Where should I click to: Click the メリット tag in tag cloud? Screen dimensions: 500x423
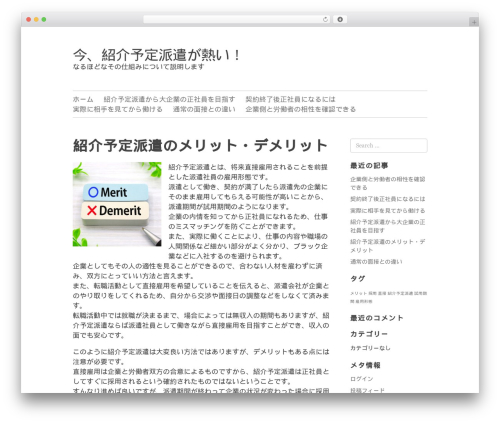358,293
